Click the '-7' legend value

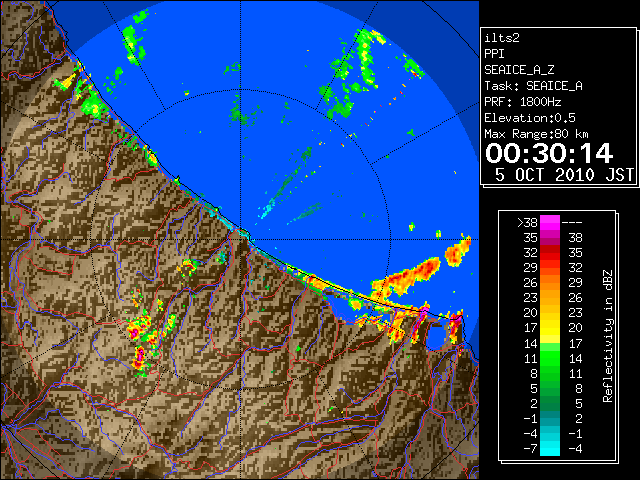point(530,449)
